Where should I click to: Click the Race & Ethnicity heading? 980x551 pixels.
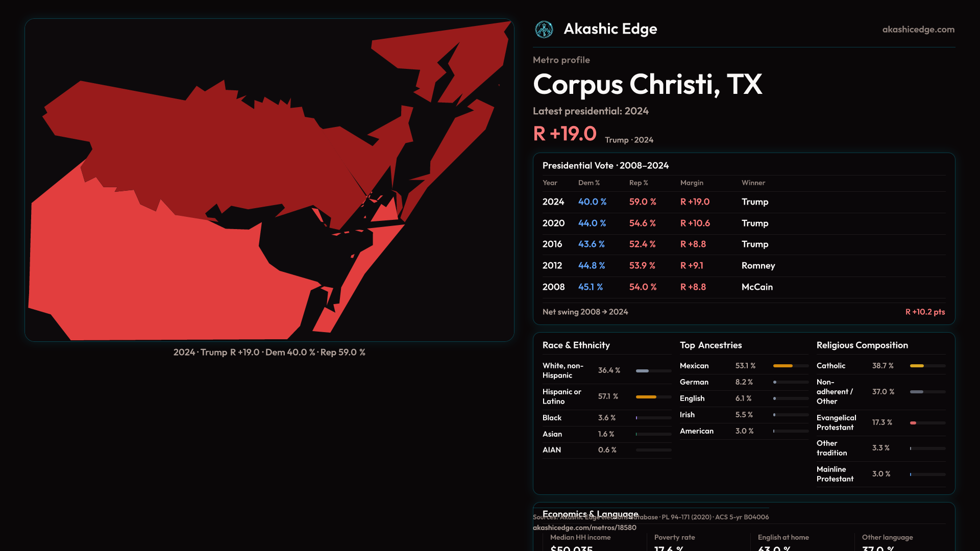click(576, 345)
